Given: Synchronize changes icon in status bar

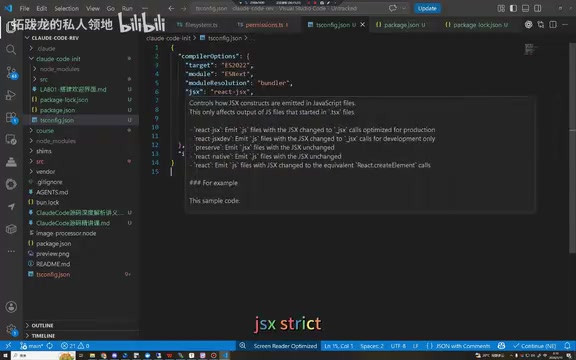Looking at the screenshot, I should [x=50, y=346].
